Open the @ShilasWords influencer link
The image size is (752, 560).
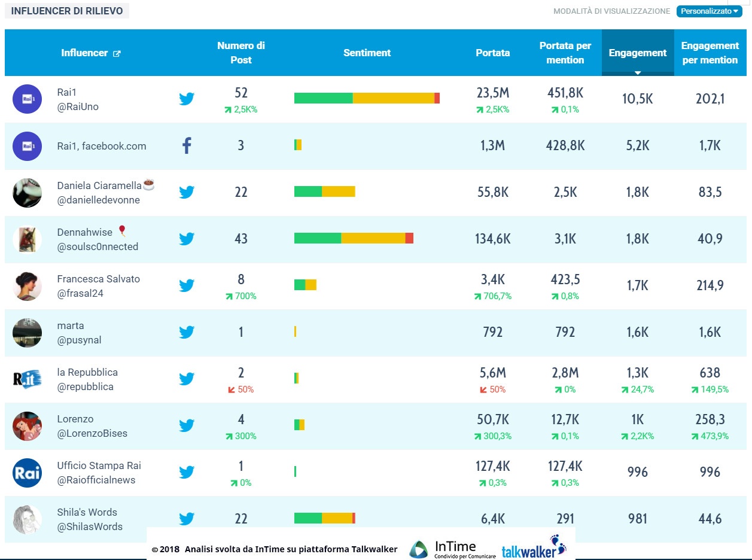[90, 526]
